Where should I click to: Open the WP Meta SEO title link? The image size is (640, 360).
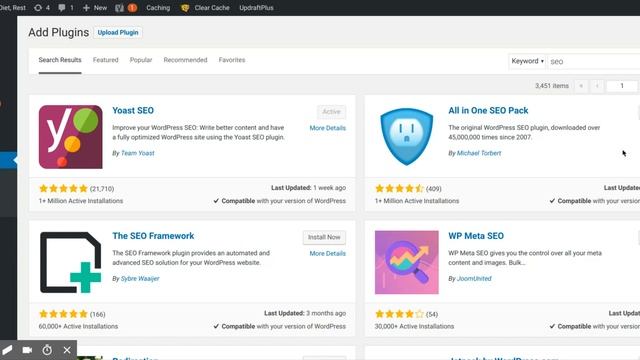point(476,236)
